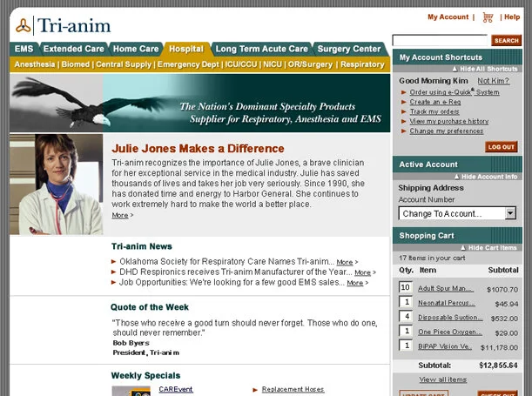The width and height of the screenshot is (532, 396).
Task: Open Order using e-Quick System link
Action: click(x=455, y=92)
